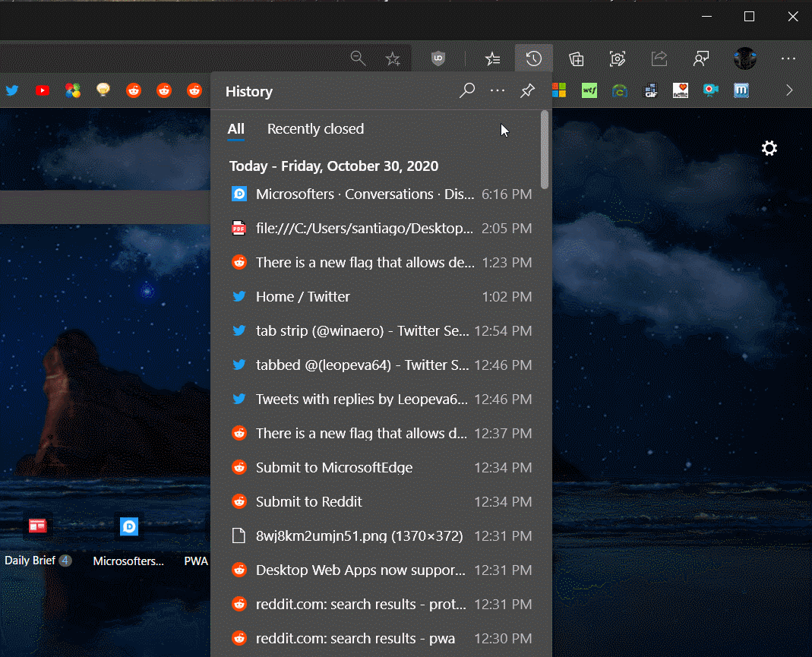812x657 pixels.
Task: Open the green wtf favorites bookmark
Action: 589,90
